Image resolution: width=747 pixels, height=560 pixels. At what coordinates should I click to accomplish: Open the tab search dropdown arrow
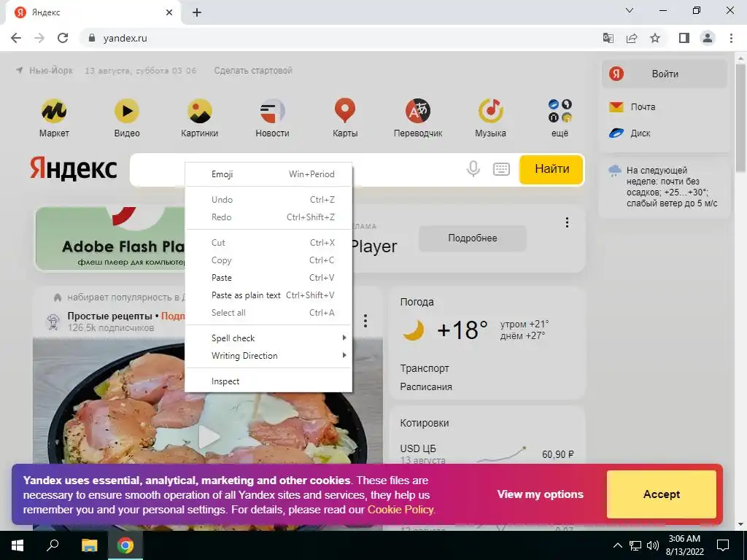tap(630, 10)
